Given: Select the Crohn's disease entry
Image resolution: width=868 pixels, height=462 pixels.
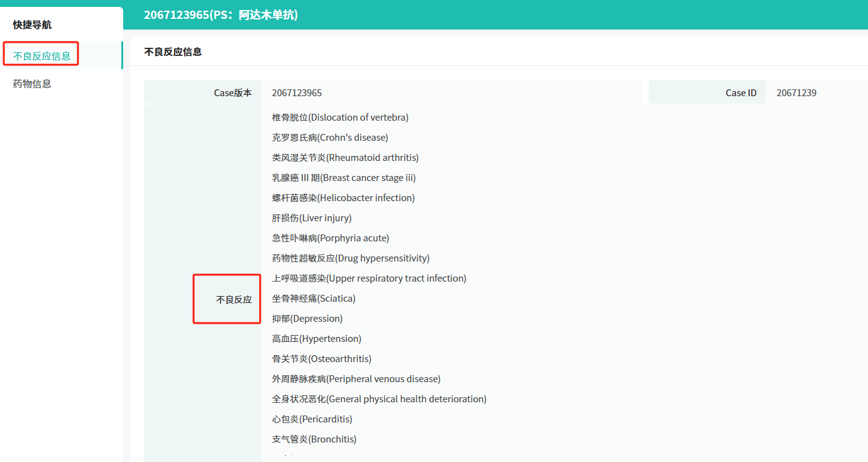Looking at the screenshot, I should 330,138.
